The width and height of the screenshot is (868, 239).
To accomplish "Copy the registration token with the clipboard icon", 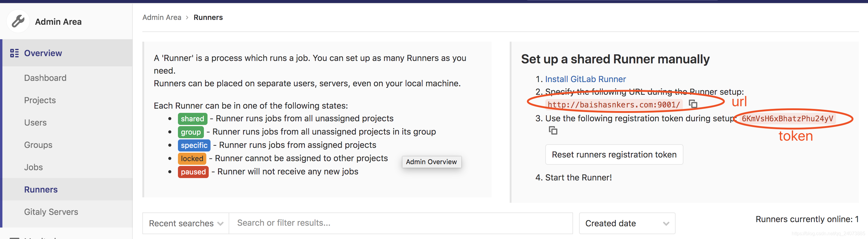I will click(x=553, y=130).
